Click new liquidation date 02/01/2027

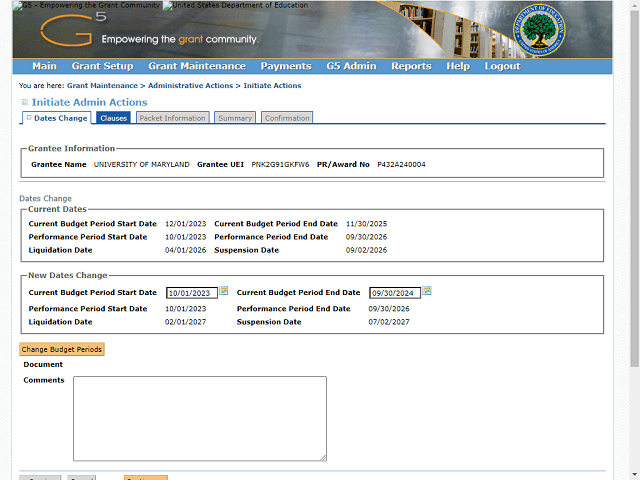[x=186, y=322]
